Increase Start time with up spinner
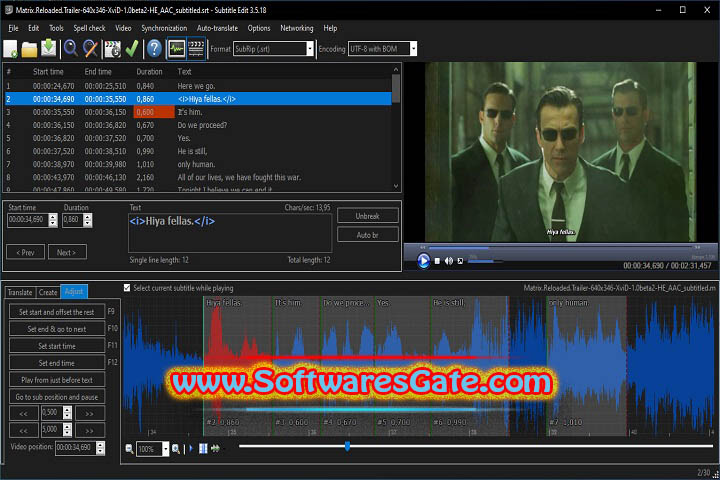Screen dimensions: 720x480 click(x=53, y=217)
